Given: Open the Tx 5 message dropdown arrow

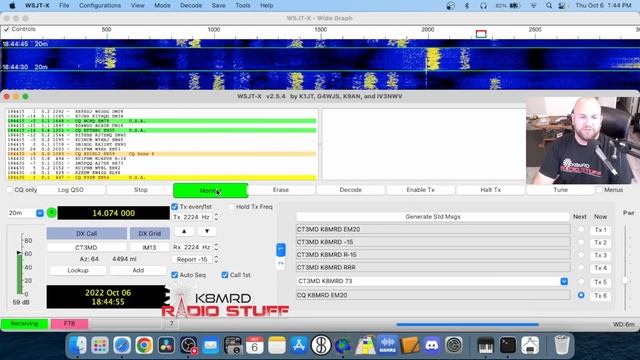Looking at the screenshot, I should coord(564,281).
